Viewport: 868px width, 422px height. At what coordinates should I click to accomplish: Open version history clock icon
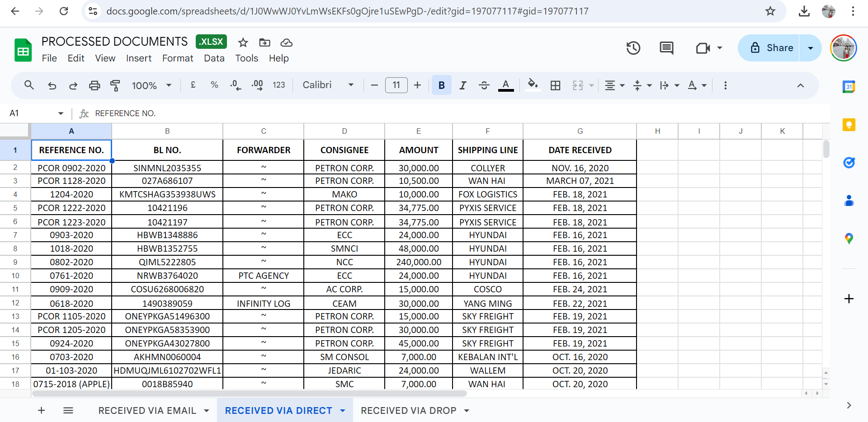(x=633, y=48)
